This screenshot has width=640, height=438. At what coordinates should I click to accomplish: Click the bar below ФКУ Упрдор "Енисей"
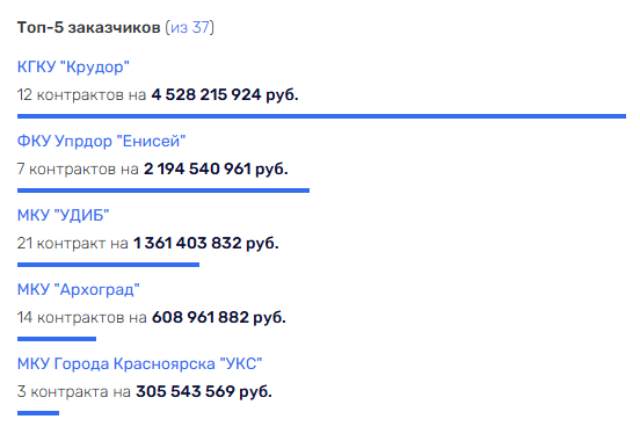(x=163, y=190)
